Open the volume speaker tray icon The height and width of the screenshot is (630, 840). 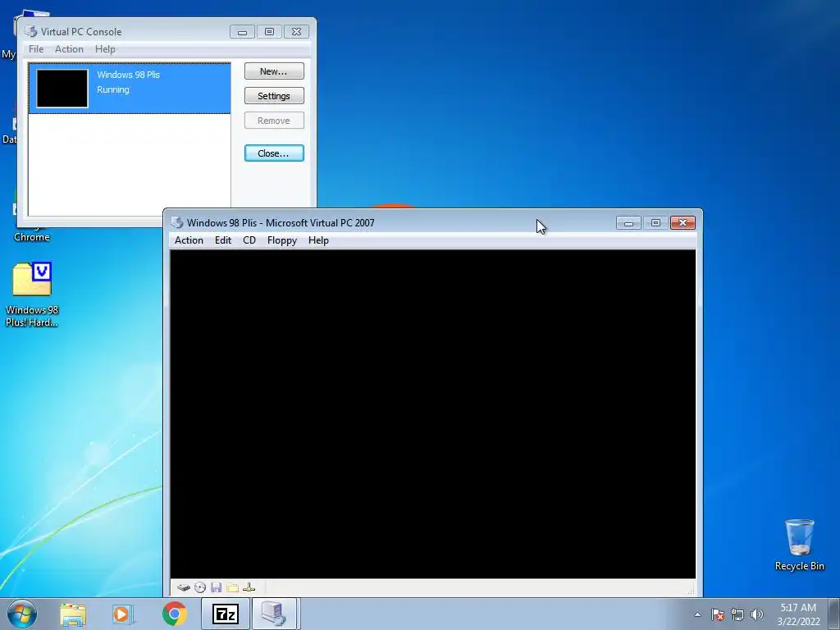tap(757, 614)
